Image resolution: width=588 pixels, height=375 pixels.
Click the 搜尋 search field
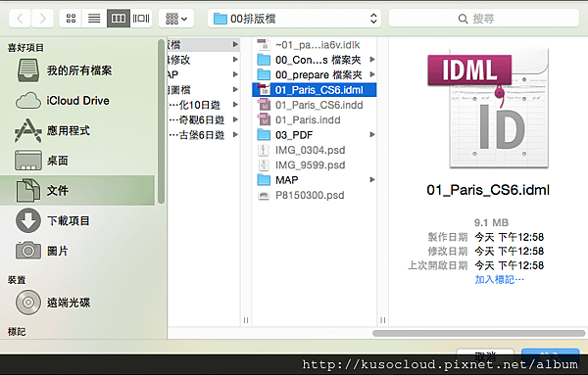point(484,19)
